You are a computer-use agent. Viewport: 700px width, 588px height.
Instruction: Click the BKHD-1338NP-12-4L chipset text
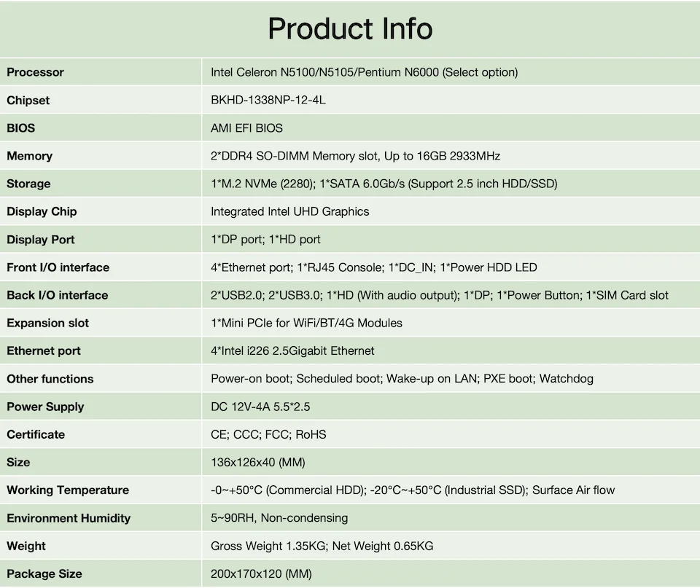click(268, 100)
